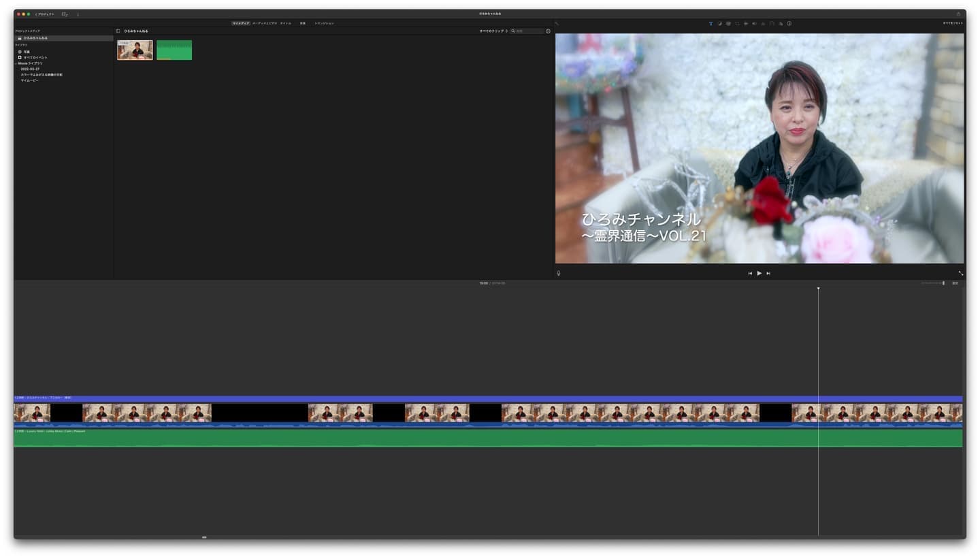Open the browser settings gear menu
Viewport: 980px width, 557px height.
coord(548,31)
